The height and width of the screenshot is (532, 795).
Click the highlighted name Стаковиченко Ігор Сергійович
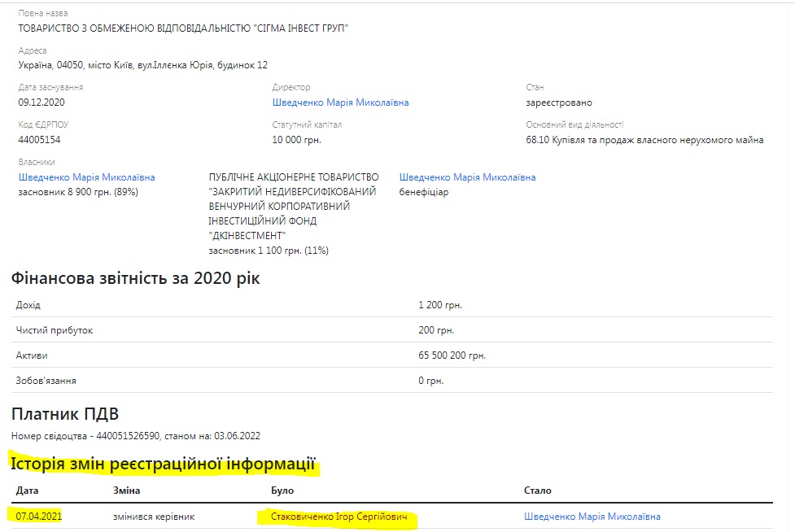334,517
